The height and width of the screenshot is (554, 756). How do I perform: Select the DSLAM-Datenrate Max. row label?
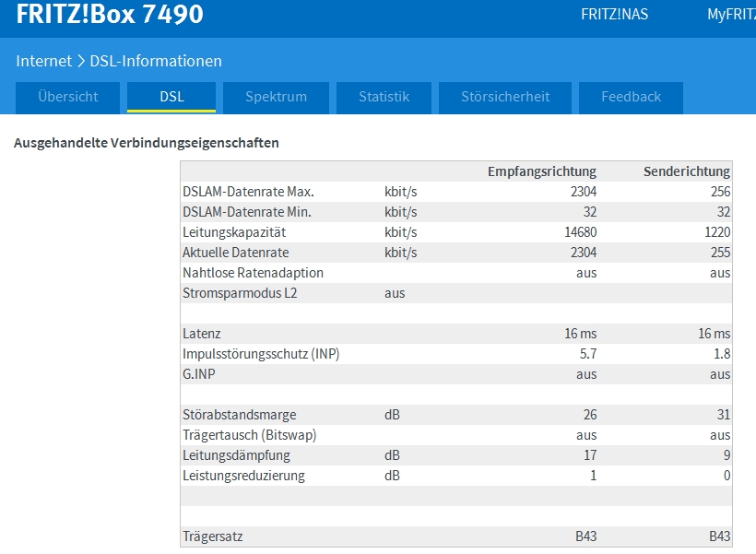[248, 192]
